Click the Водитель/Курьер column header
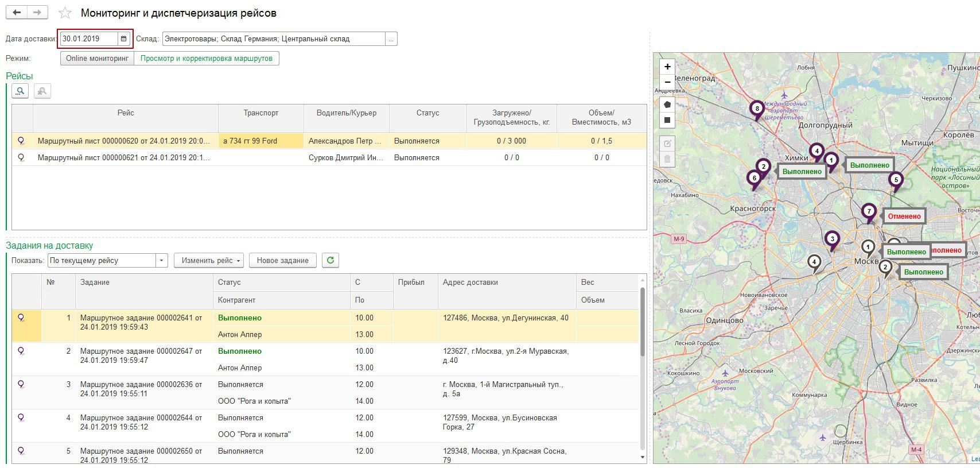 pos(347,118)
